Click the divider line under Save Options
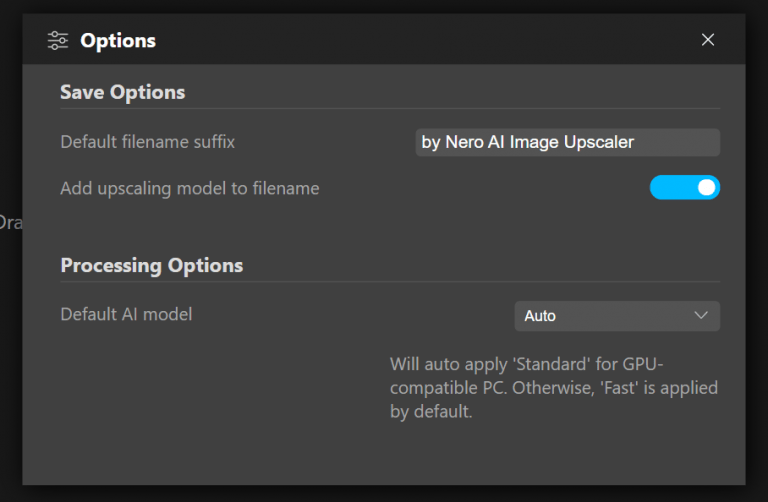This screenshot has height=502, width=768. coord(390,108)
